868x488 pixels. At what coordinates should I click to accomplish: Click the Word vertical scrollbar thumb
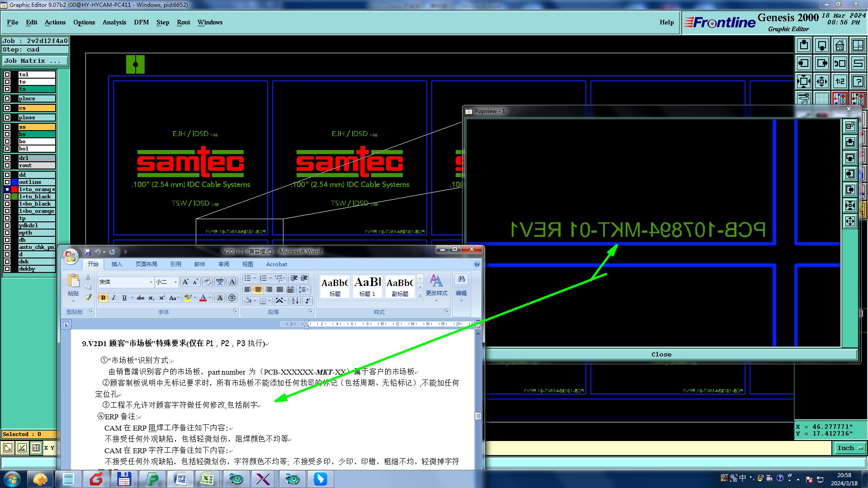[x=478, y=416]
